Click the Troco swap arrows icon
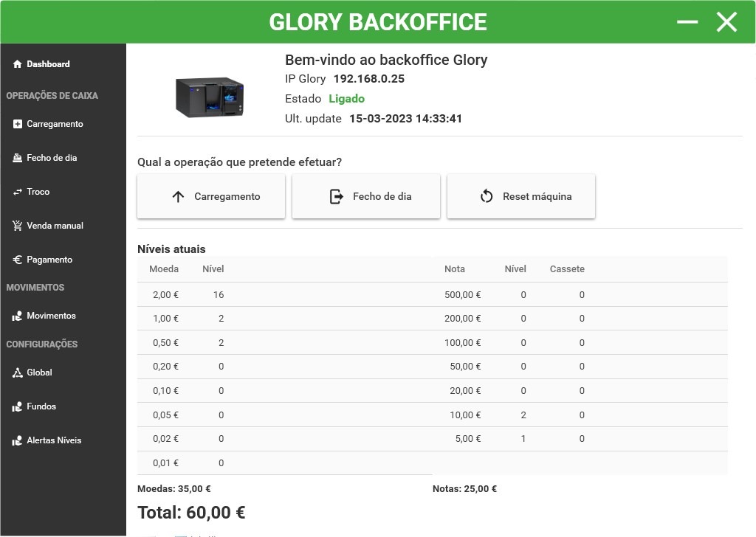756x537 pixels. [x=18, y=192]
